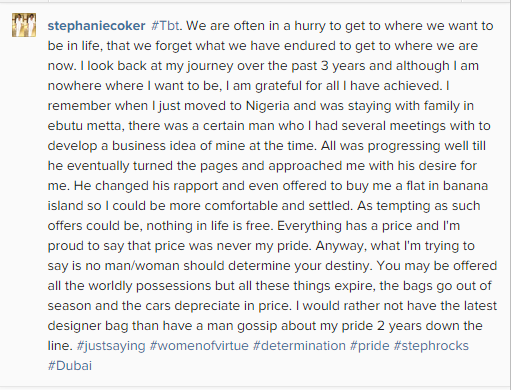Screen dimensions: 511x390
Task: Click the word "Nigeria" in the caption
Action: pos(268,106)
